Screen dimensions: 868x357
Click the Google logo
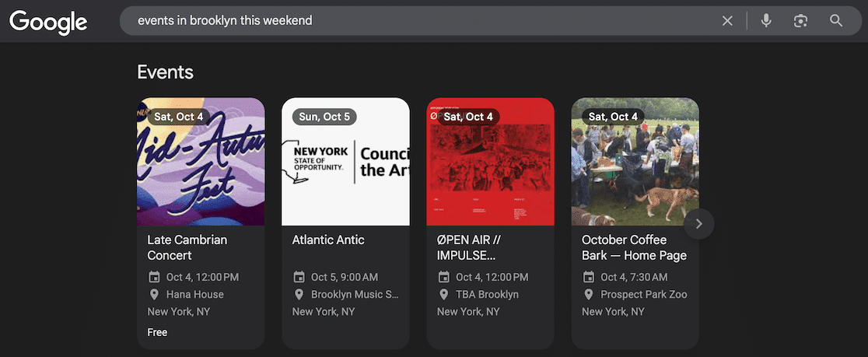48,22
